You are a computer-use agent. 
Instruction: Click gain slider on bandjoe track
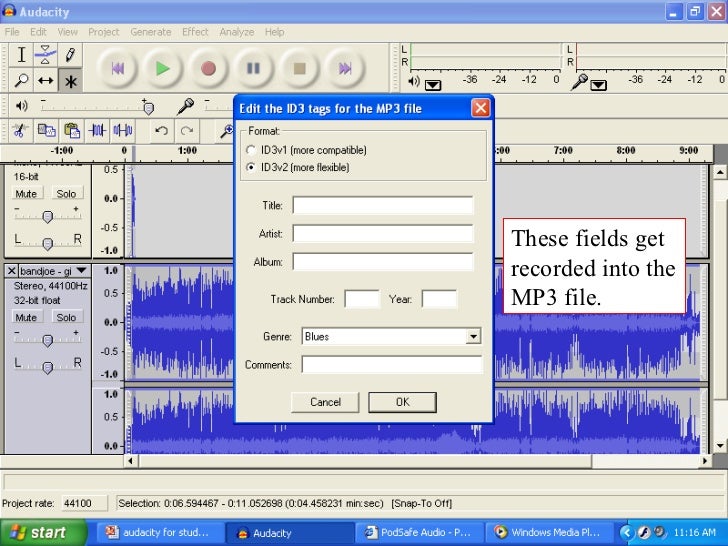[x=47, y=341]
